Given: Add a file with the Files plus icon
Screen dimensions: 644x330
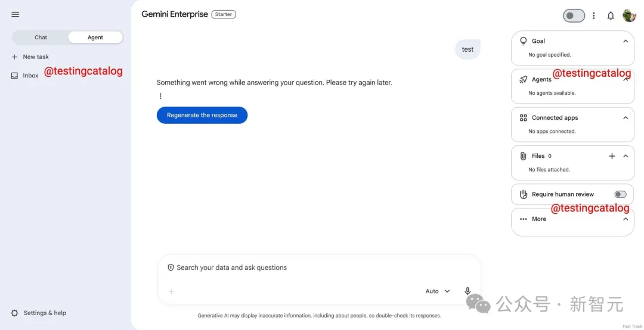Looking at the screenshot, I should pyautogui.click(x=612, y=156).
